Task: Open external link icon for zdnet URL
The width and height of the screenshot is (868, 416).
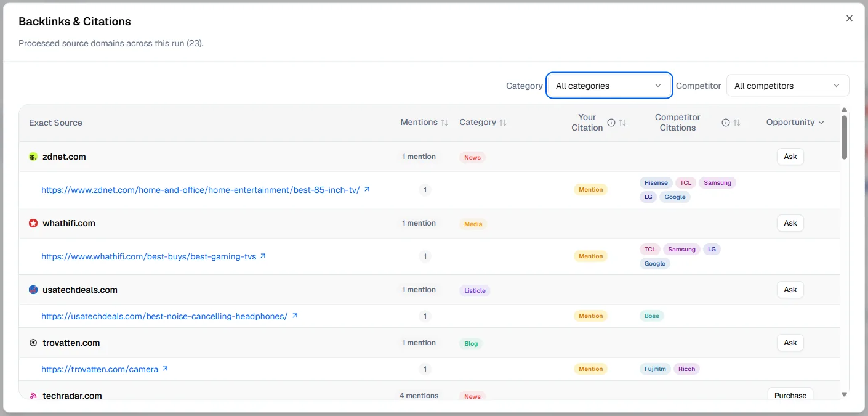Action: tap(367, 189)
